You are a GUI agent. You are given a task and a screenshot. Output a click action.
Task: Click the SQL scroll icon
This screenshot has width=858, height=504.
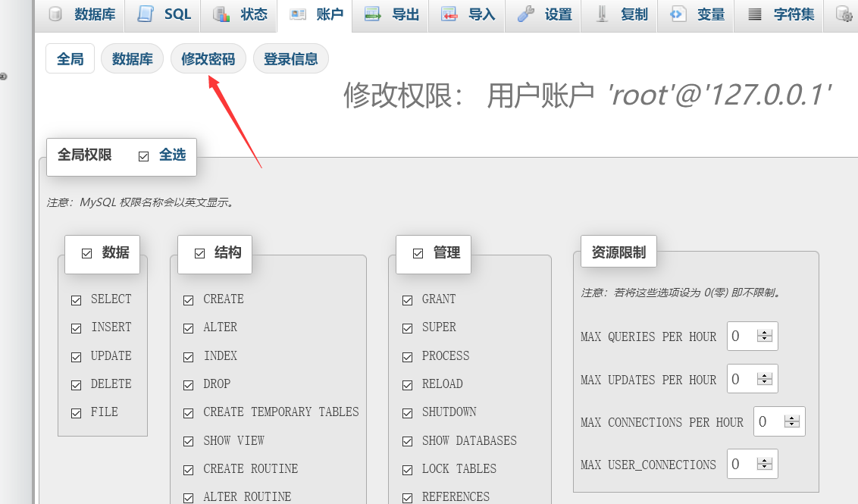[x=146, y=14]
